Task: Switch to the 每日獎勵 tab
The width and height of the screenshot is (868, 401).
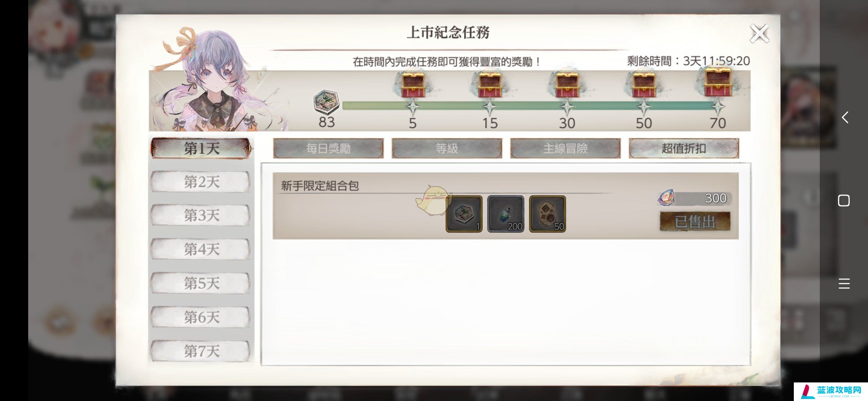Action: click(328, 149)
